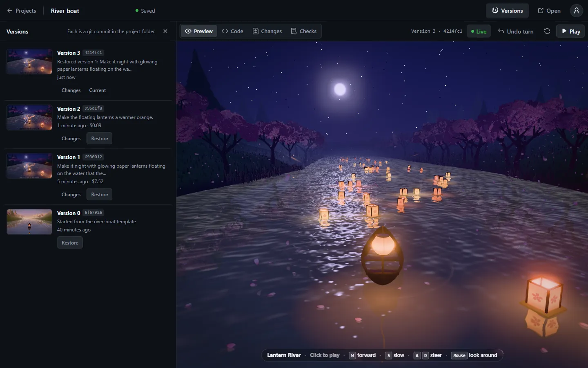The height and width of the screenshot is (368, 588).
Task: Open the Changes tab
Action: pos(267,31)
